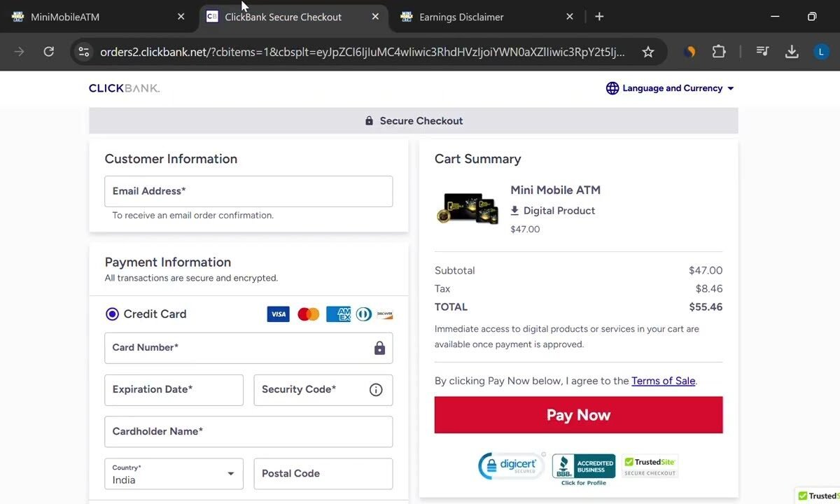Reload the checkout page
This screenshot has height=504, width=840.
point(48,52)
